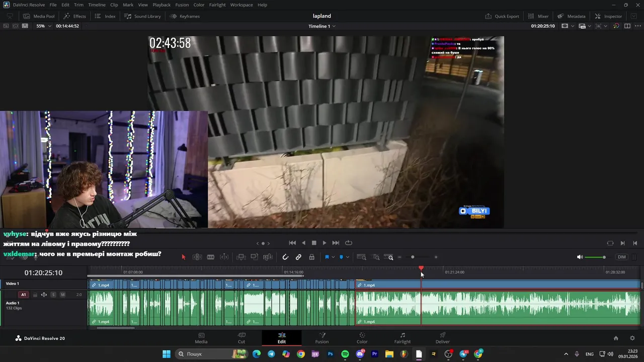Open Project Manager home icon

(616, 338)
